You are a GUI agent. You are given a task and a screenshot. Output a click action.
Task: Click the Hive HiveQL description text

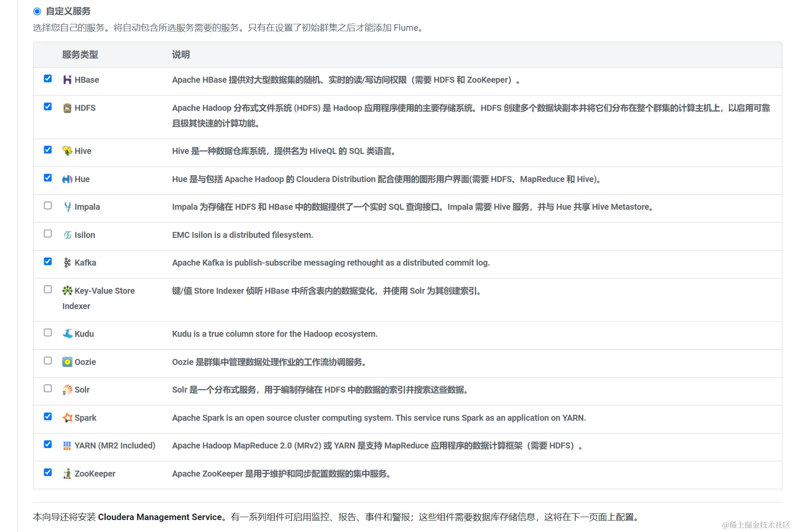point(285,151)
